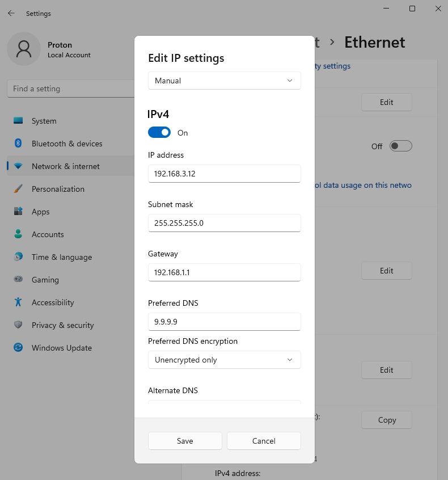Open Personalization category
The height and width of the screenshot is (480, 448).
pyautogui.click(x=70, y=189)
